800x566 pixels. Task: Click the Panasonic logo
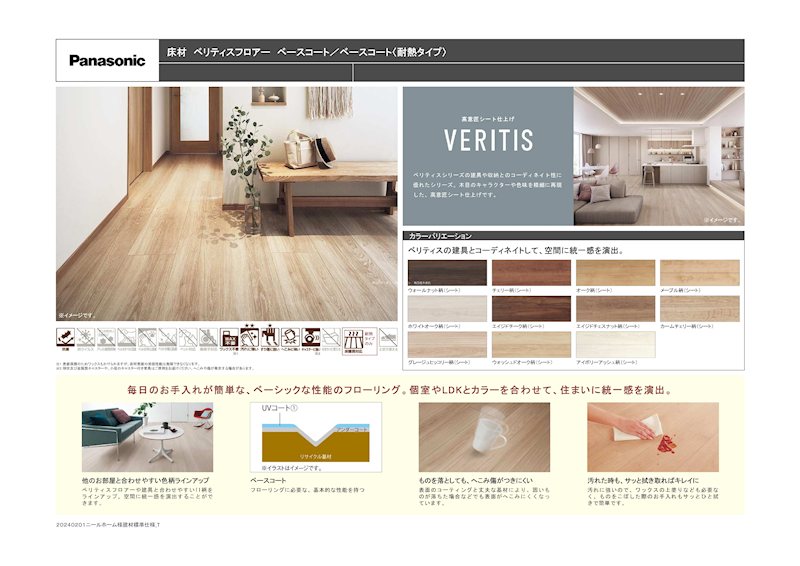click(107, 60)
